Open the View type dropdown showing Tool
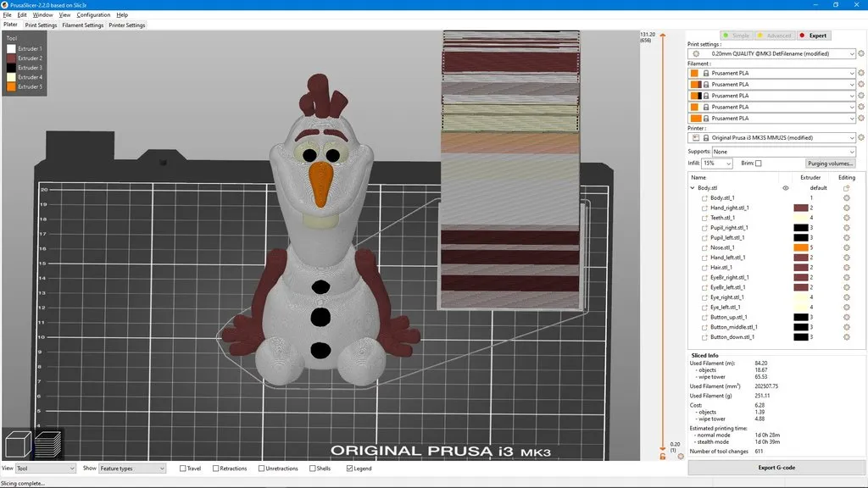Viewport: 868px width, 488px height. point(46,469)
